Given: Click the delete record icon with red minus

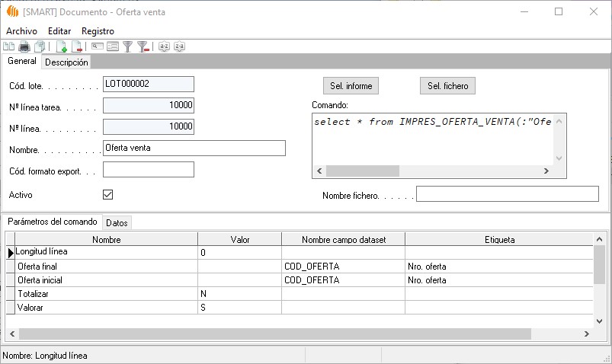Looking at the screenshot, I should [x=76, y=46].
